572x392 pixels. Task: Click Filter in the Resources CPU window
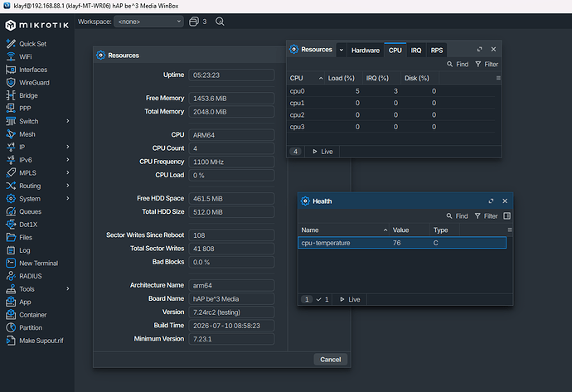pos(487,64)
